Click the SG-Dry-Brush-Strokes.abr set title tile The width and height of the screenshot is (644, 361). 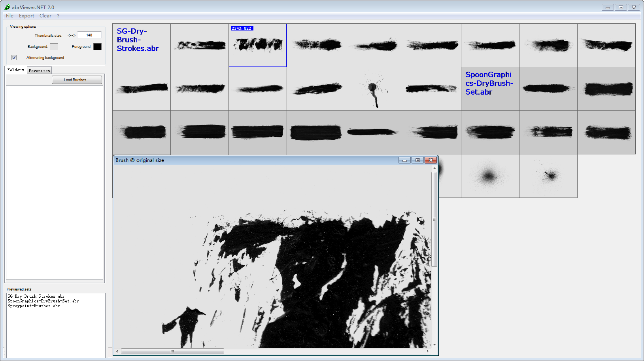(x=142, y=45)
